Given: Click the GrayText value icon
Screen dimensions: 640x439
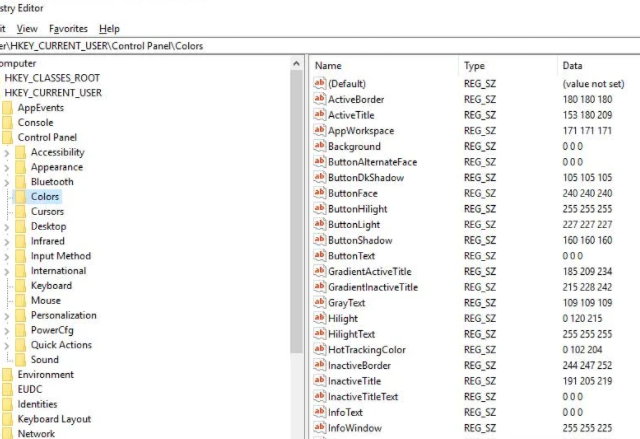Looking at the screenshot, I should 320,302.
